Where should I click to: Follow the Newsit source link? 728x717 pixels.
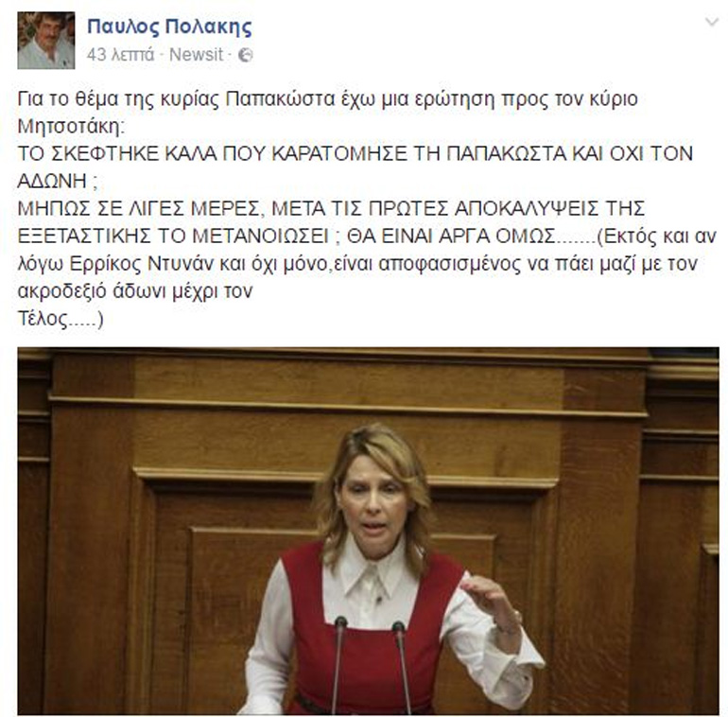coord(196,55)
